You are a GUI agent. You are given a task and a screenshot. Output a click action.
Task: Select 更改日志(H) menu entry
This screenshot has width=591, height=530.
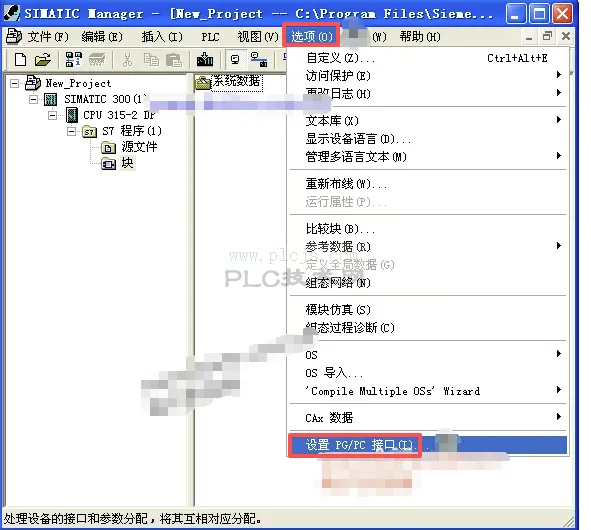(x=428, y=93)
